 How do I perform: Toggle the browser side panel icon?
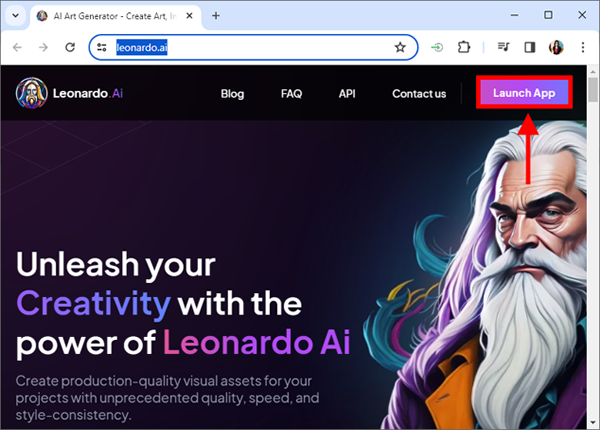pyautogui.click(x=530, y=47)
